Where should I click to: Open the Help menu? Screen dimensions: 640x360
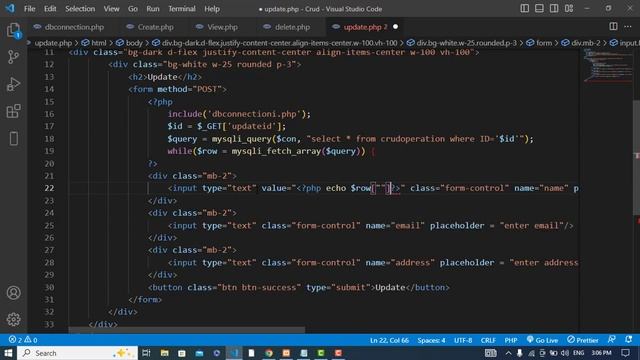212,9
